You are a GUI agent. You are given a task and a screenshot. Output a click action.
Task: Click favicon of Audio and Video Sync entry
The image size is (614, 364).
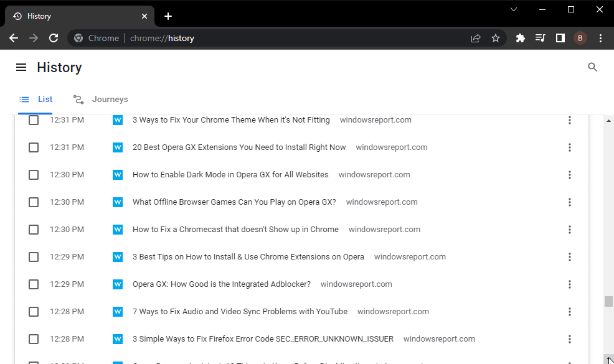[118, 312]
